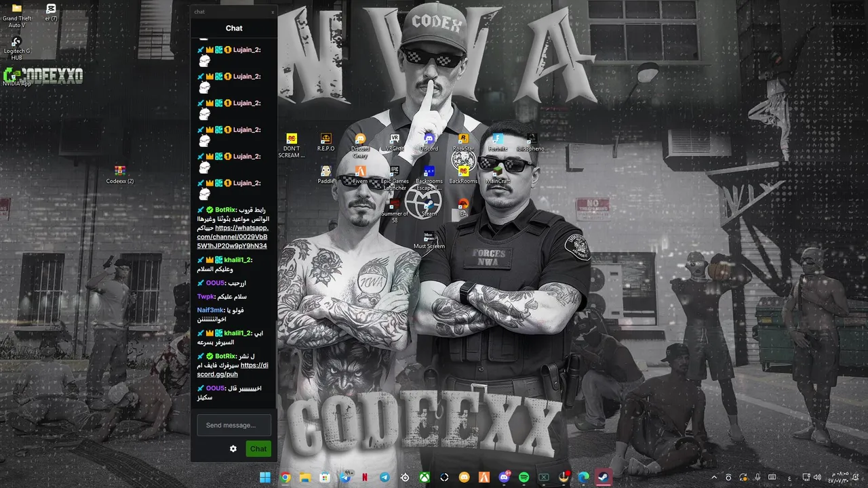The image size is (868, 488).
Task: Open Discord with notification badge in taskbar
Action: pos(504,477)
